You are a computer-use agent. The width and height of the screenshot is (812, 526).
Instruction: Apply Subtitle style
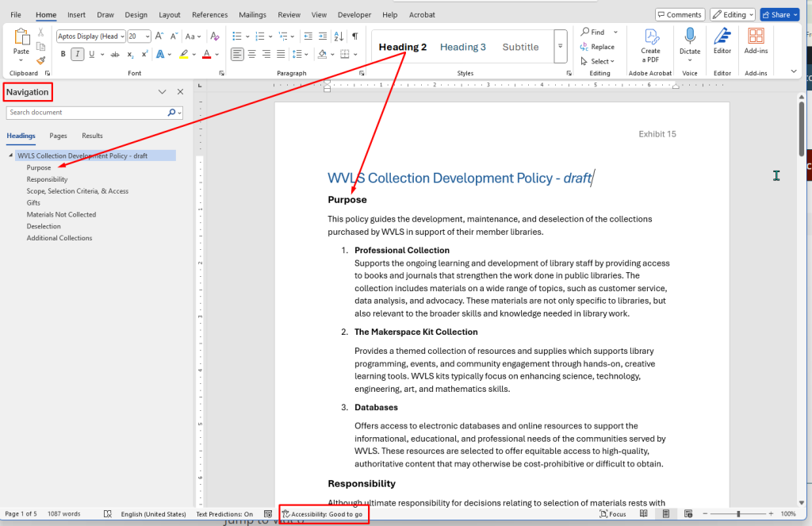click(520, 47)
